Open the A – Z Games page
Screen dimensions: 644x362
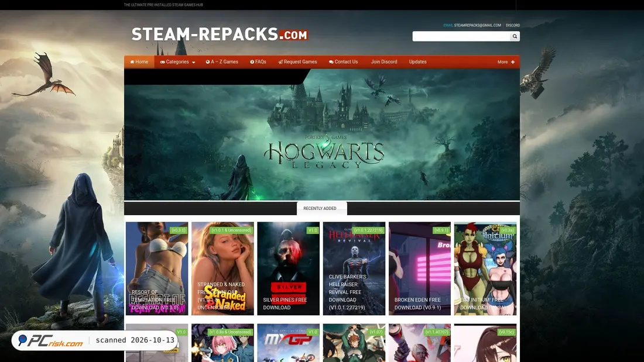pyautogui.click(x=222, y=62)
